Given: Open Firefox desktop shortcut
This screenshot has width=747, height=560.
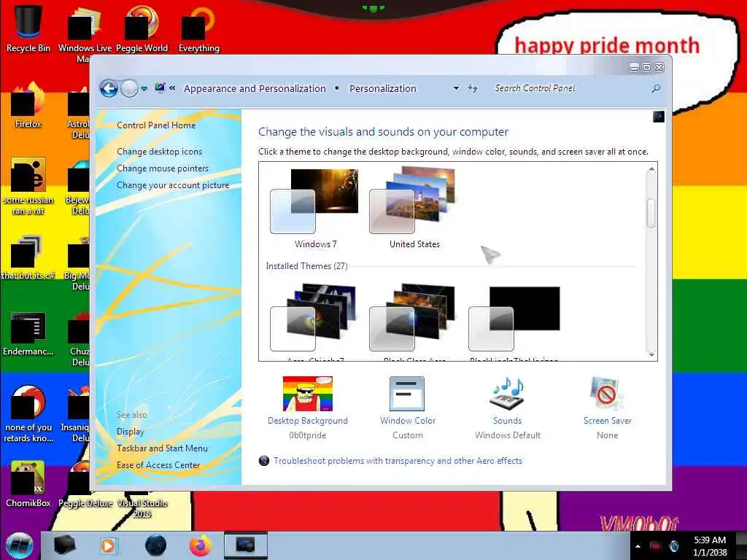Looking at the screenshot, I should (x=28, y=105).
